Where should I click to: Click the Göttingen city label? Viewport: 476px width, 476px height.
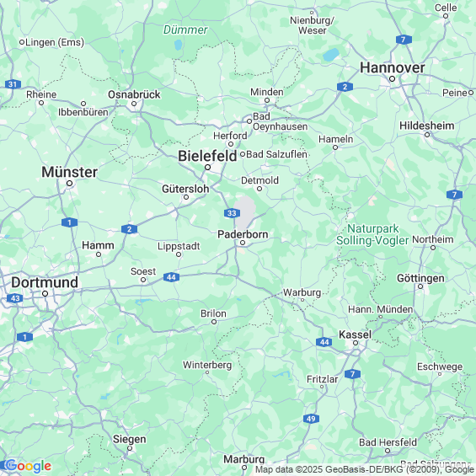point(420,278)
